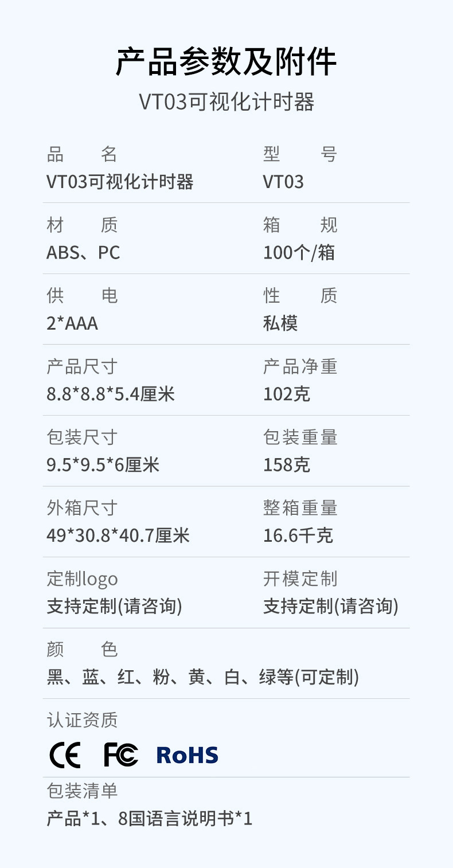Click the product size 8.8*8.8*5.4厘米

tap(111, 394)
